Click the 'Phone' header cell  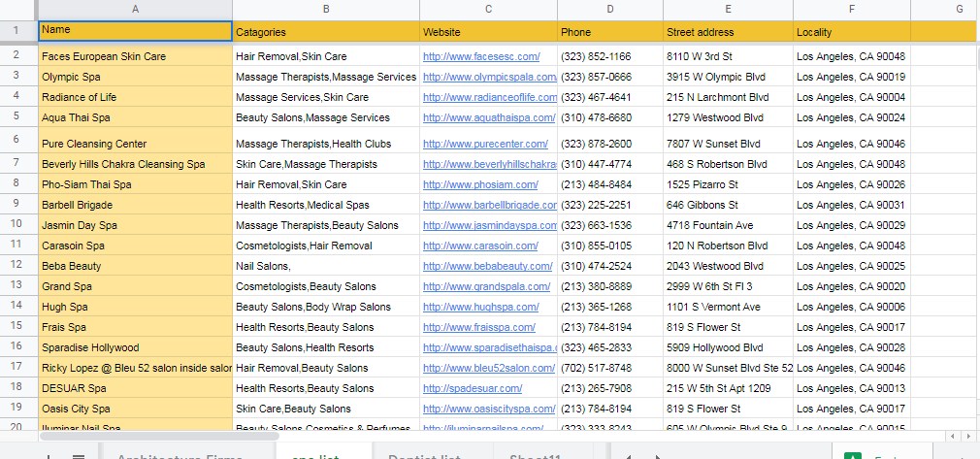(x=610, y=31)
